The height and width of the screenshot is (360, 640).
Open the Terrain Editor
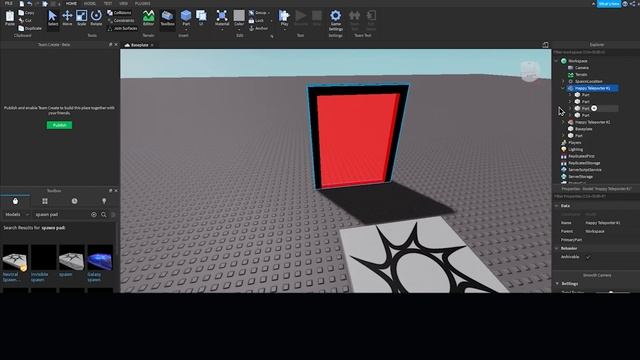point(149,18)
